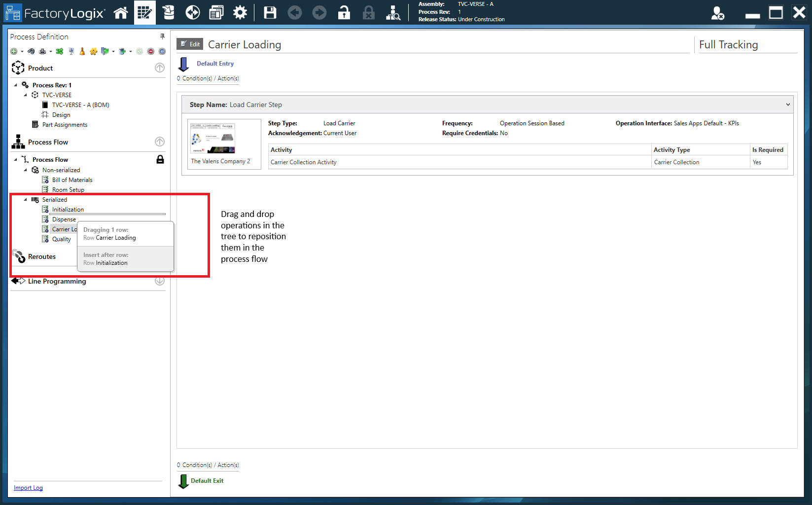The image size is (812, 505).
Task: Click the bell notification icon in the panel toolbar
Action: (x=82, y=51)
